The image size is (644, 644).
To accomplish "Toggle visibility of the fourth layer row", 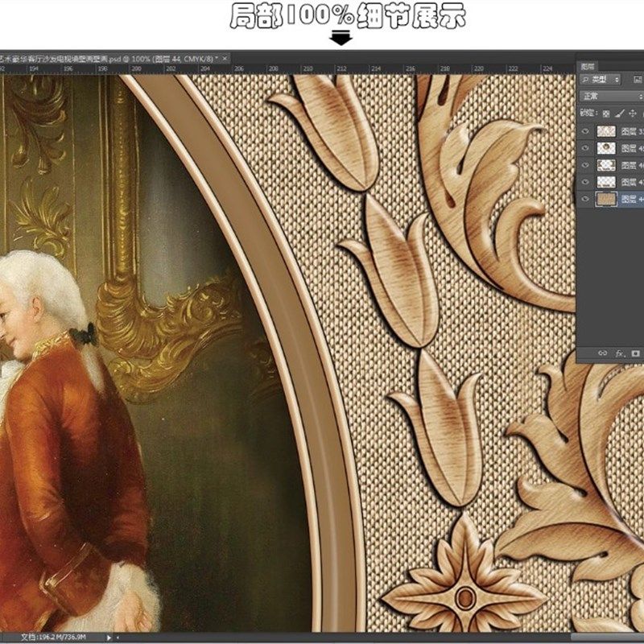I will pyautogui.click(x=585, y=182).
